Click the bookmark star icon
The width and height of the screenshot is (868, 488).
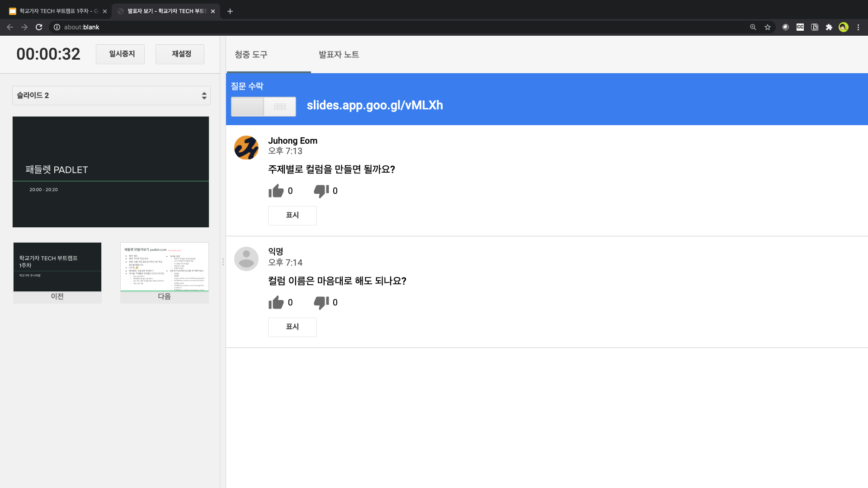coord(768,27)
